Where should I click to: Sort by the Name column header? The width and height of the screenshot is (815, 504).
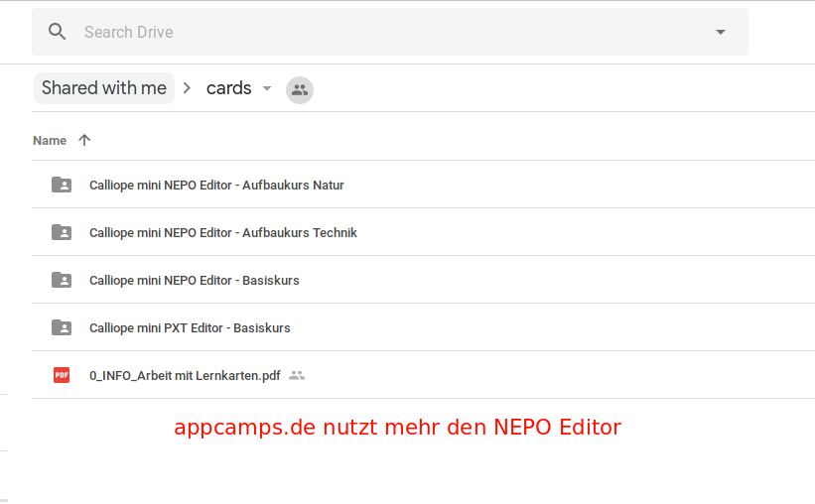pos(50,140)
